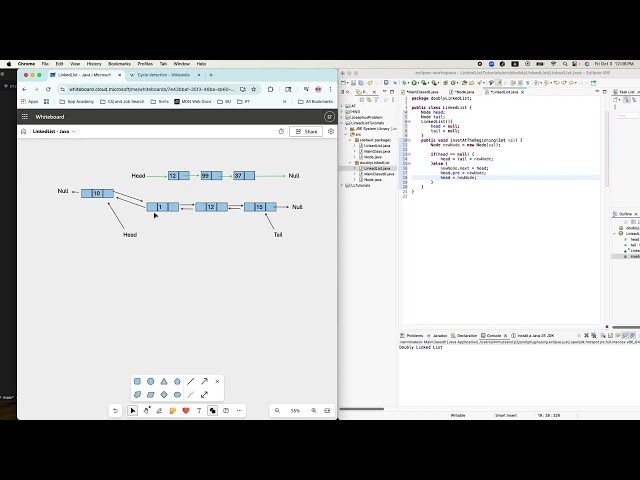This screenshot has width=640, height=480.
Task: Open the Whiteboard inking pen tool
Action: point(159,411)
